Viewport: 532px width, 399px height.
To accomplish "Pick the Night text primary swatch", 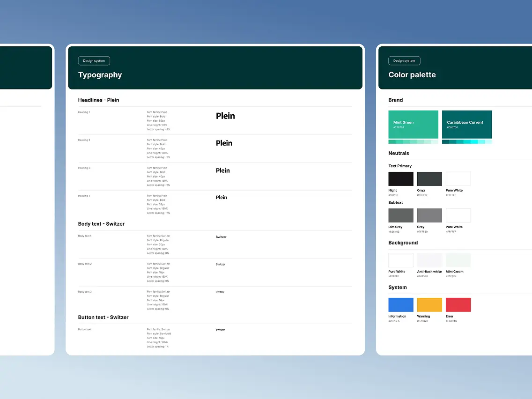I will 400,179.
